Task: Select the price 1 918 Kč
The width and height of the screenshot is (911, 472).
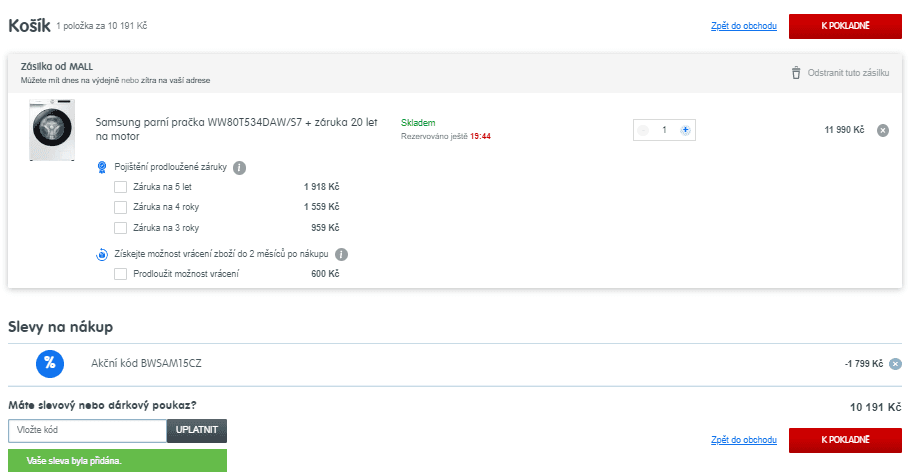Action: [321, 187]
